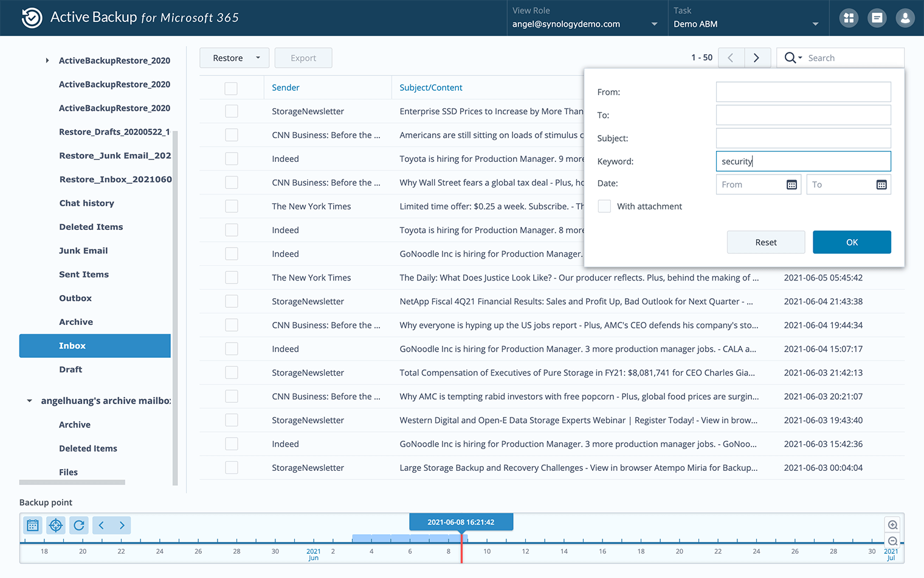Viewport: 924px width, 578px height.
Task: Click inside the Subject search field
Action: 803,138
